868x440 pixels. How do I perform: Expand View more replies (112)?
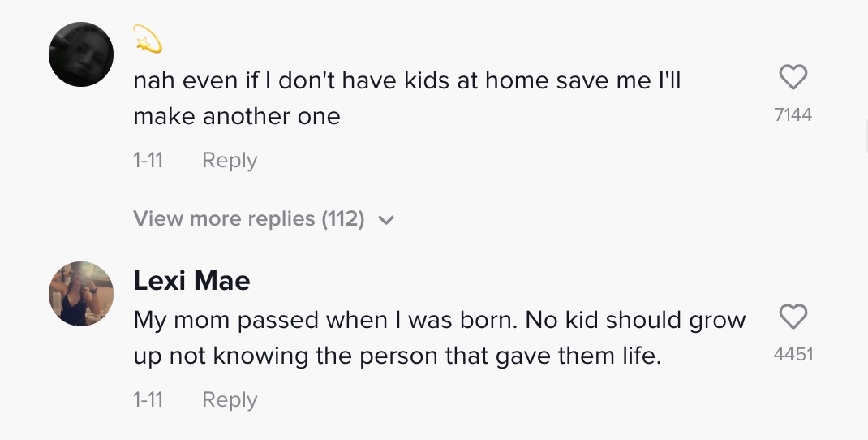click(264, 219)
